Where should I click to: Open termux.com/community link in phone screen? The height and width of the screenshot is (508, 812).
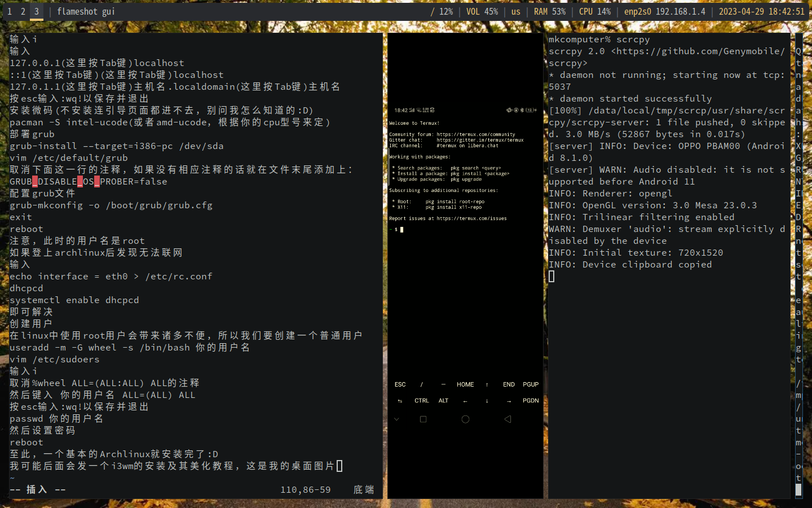(476, 134)
